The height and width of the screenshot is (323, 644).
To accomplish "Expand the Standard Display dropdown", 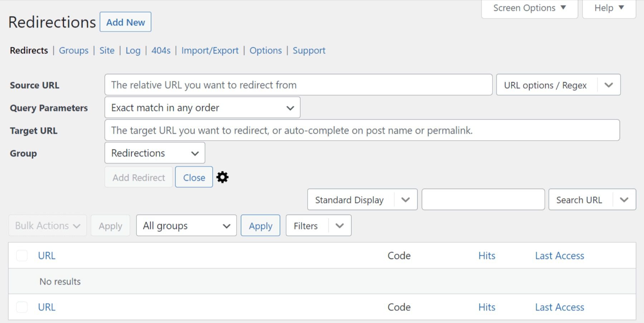I will tap(362, 200).
